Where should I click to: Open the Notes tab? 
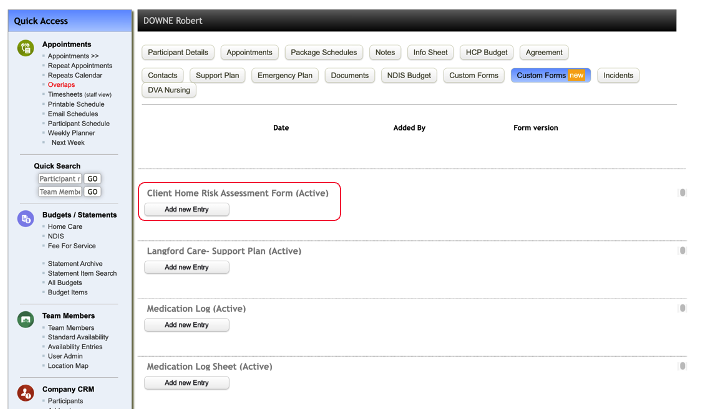coord(385,52)
